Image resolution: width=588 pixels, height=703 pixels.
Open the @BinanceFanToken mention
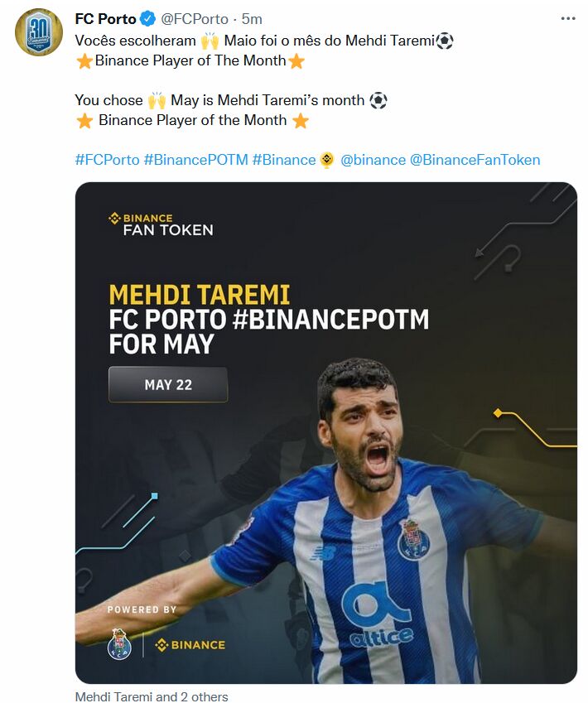(475, 160)
